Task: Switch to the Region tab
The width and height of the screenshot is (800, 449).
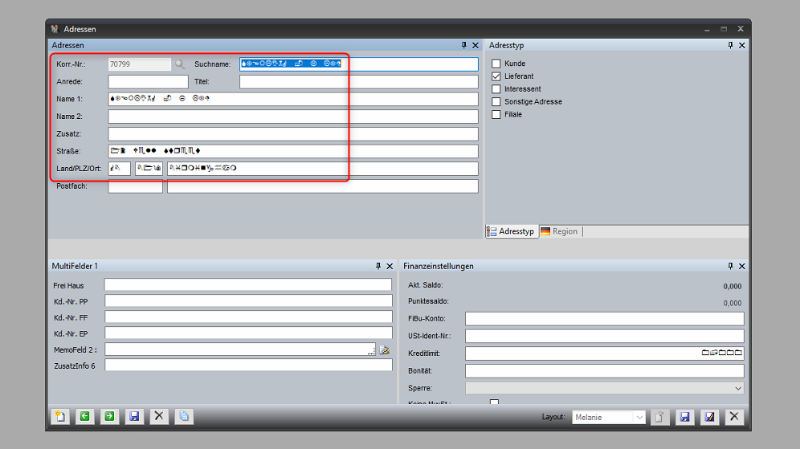Action: click(559, 231)
